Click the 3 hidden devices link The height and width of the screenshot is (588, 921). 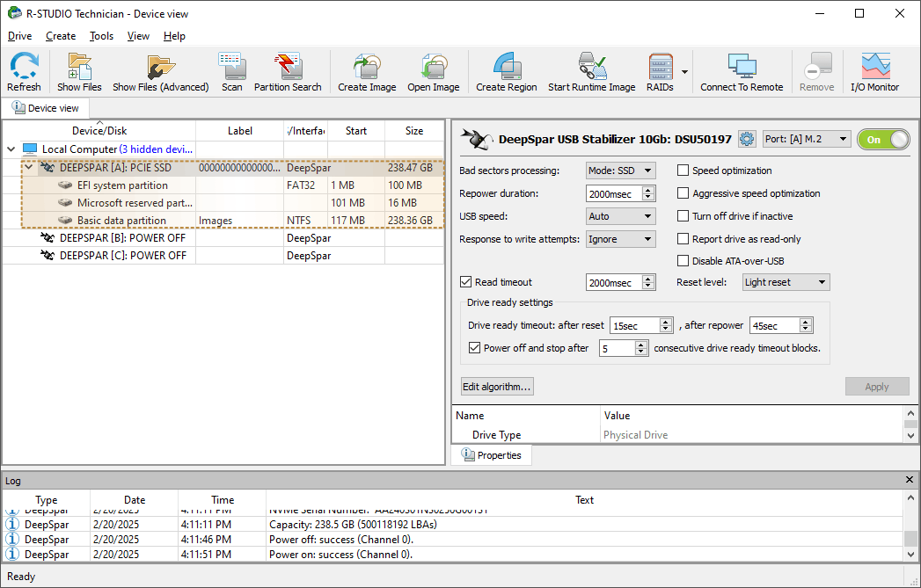pyautogui.click(x=156, y=149)
